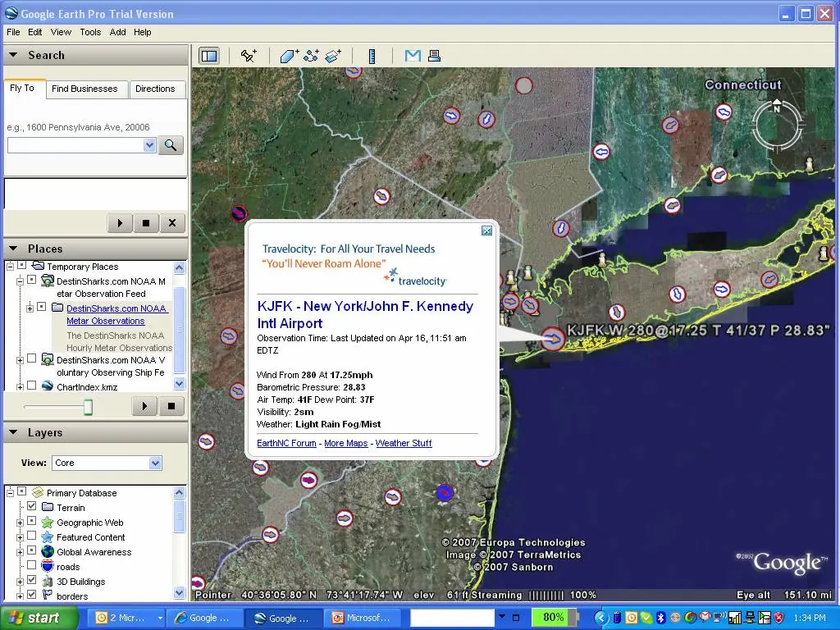Click the Print toolbar icon
The height and width of the screenshot is (630, 840).
click(435, 55)
